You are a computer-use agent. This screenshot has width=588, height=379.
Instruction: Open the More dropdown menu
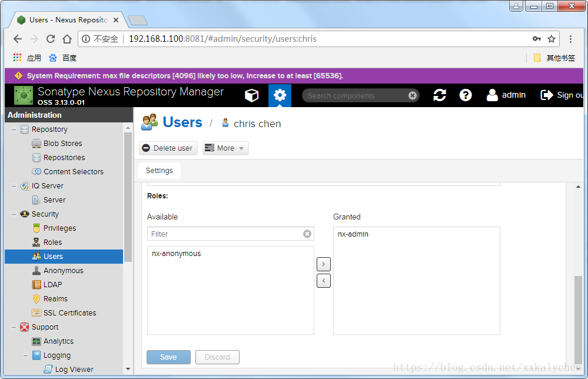pos(225,148)
